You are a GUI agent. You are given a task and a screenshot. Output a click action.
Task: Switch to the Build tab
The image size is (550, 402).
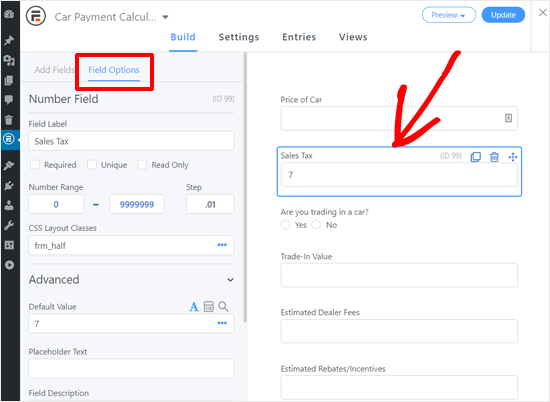click(183, 37)
